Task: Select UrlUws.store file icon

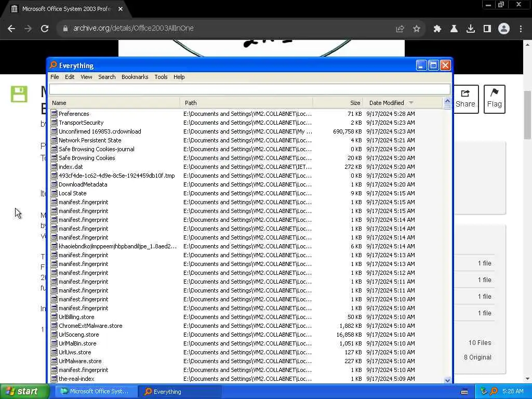Action: click(x=54, y=352)
